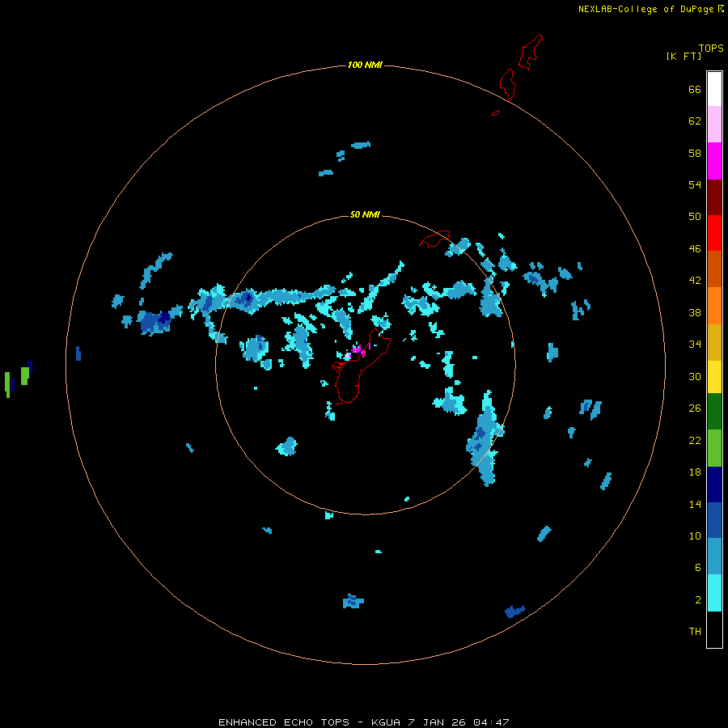The width and height of the screenshot is (728, 728).
Task: Click the bright red 50 kft swatch
Action: 714,233
